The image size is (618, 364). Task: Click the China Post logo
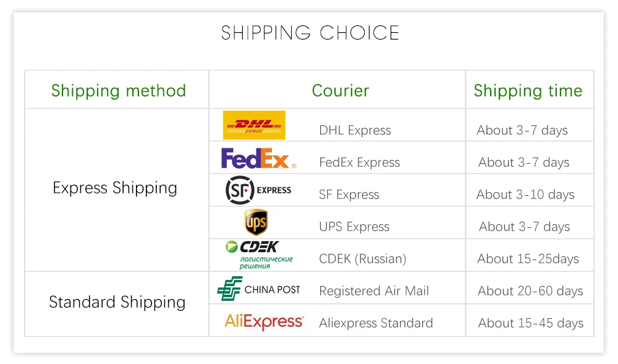(258, 289)
